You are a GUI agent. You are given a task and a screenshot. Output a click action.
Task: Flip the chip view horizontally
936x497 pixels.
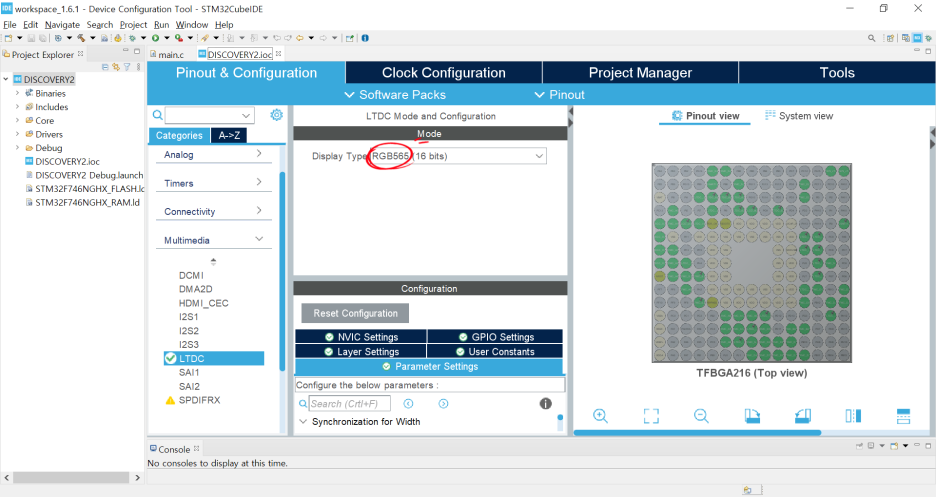click(x=853, y=416)
